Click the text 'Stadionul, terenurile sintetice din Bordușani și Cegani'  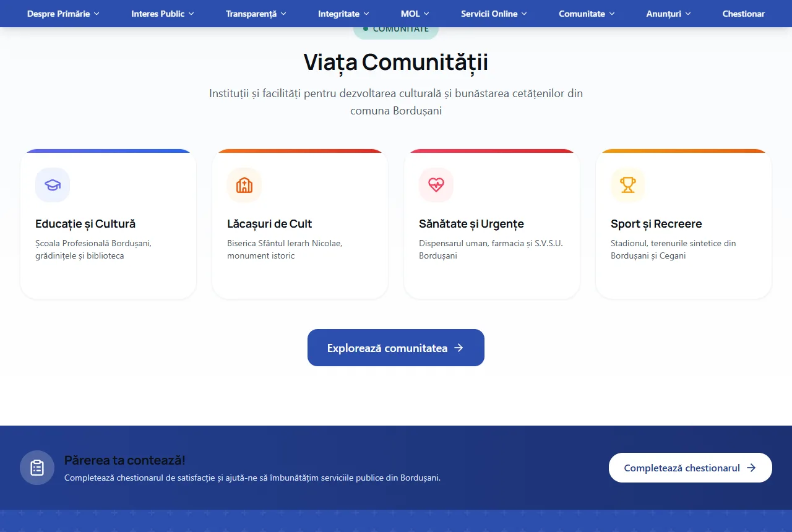pyautogui.click(x=673, y=249)
